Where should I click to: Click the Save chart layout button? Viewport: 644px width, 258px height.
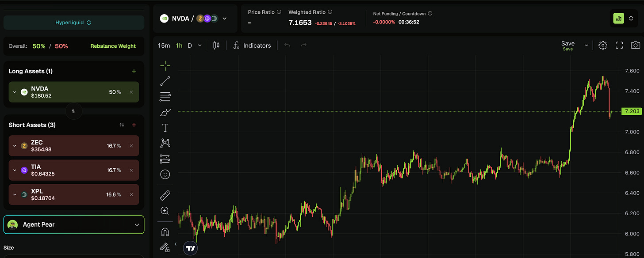[568, 45]
